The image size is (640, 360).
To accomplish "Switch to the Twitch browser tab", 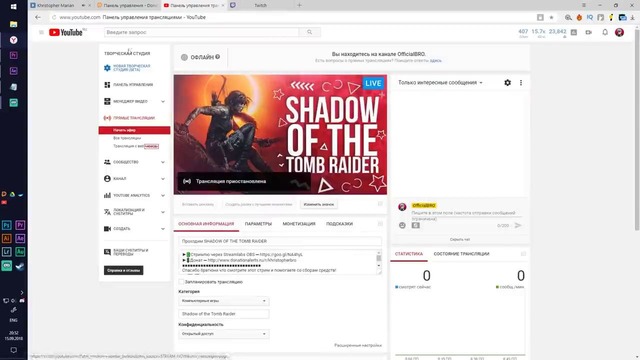I will 260,5.
